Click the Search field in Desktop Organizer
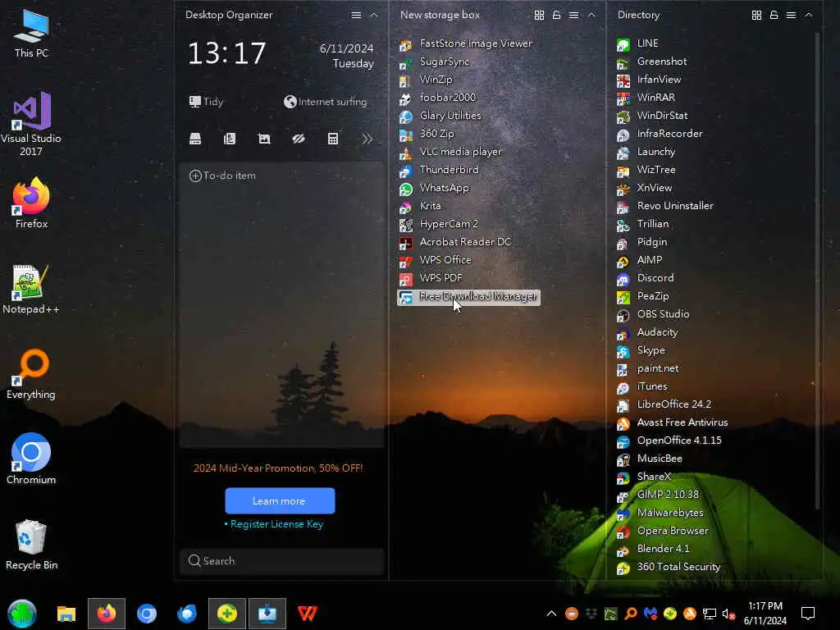 [282, 561]
